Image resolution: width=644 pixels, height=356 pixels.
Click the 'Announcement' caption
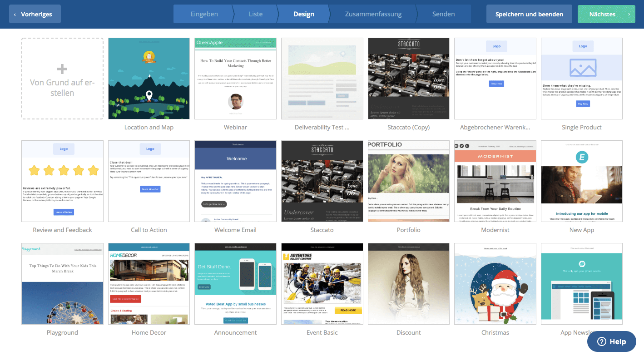235,333
